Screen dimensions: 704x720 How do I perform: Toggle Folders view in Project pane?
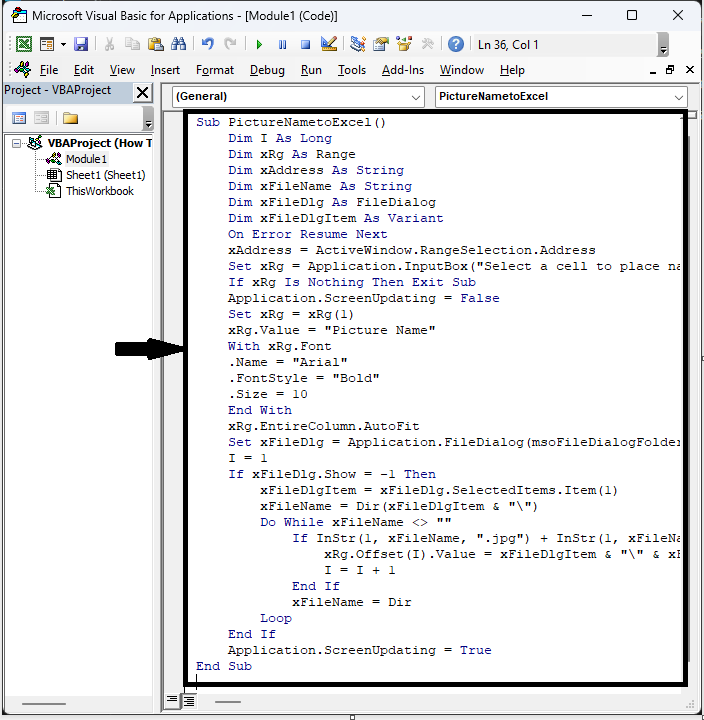[x=70, y=118]
